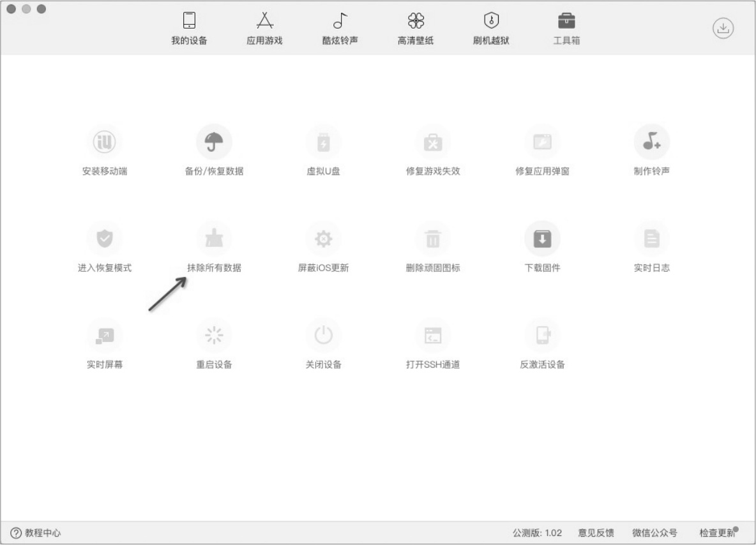Click the 抹除所有数据 label

[x=214, y=267]
